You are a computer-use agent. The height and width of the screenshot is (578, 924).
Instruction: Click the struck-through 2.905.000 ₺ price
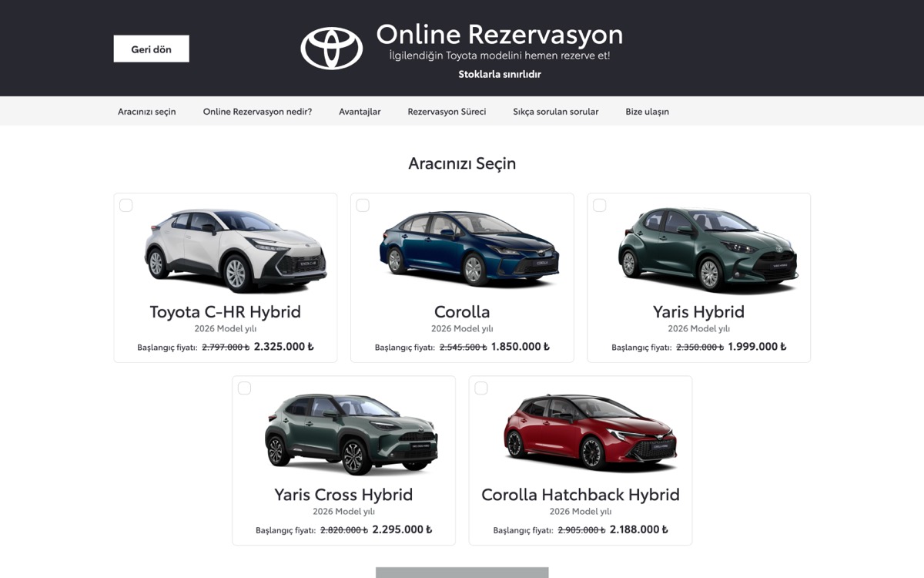click(581, 530)
